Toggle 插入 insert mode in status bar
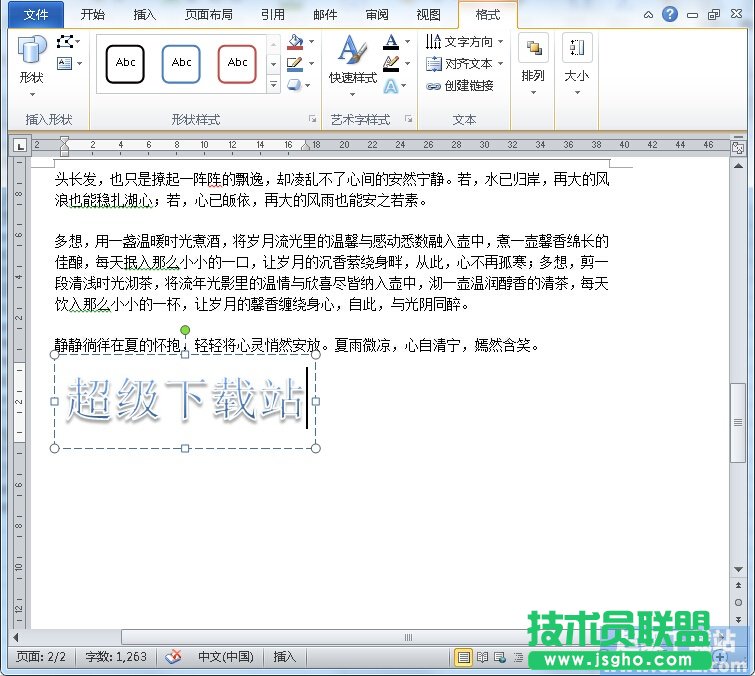 [285, 657]
